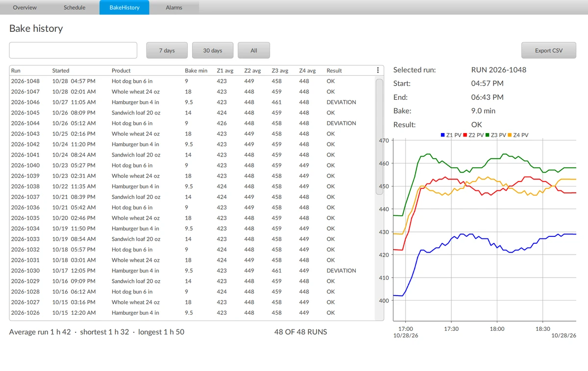Select run 2026-1046 row
The width and height of the screenshot is (588, 371).
192,102
